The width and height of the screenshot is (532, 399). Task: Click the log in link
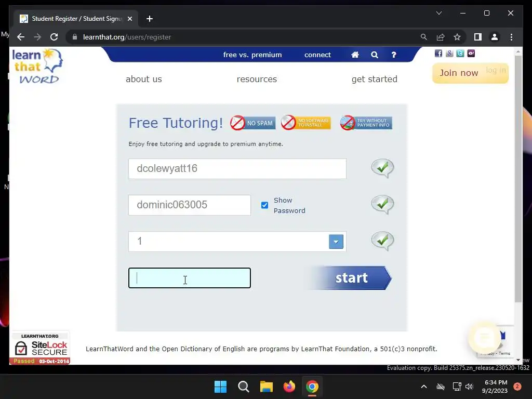click(496, 70)
